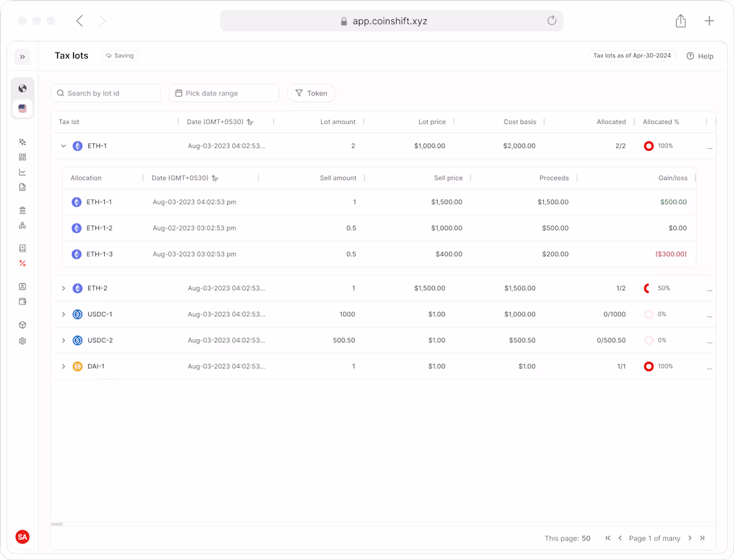Select the bank/treasury icon in sidebar
The width and height of the screenshot is (734, 560).
[x=23, y=209]
